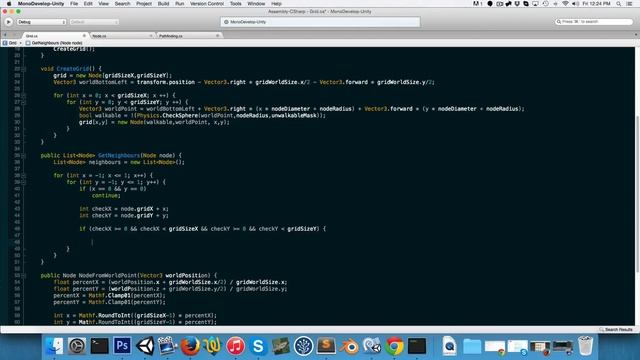This screenshot has height=360, width=640.
Task: Click the Time Machine icon in menu bar
Action: click(546, 4)
